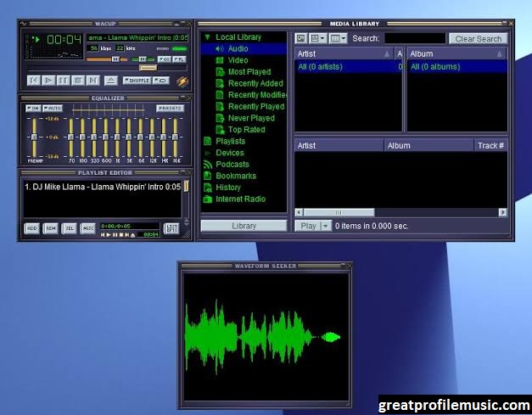This screenshot has width=532, height=415.
Task: Click the spectrum visualizer in main player
Action: tap(57, 54)
